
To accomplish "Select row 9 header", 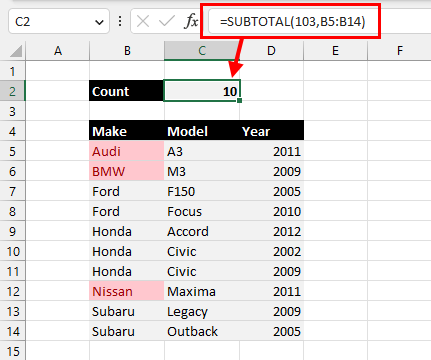I will [x=13, y=231].
